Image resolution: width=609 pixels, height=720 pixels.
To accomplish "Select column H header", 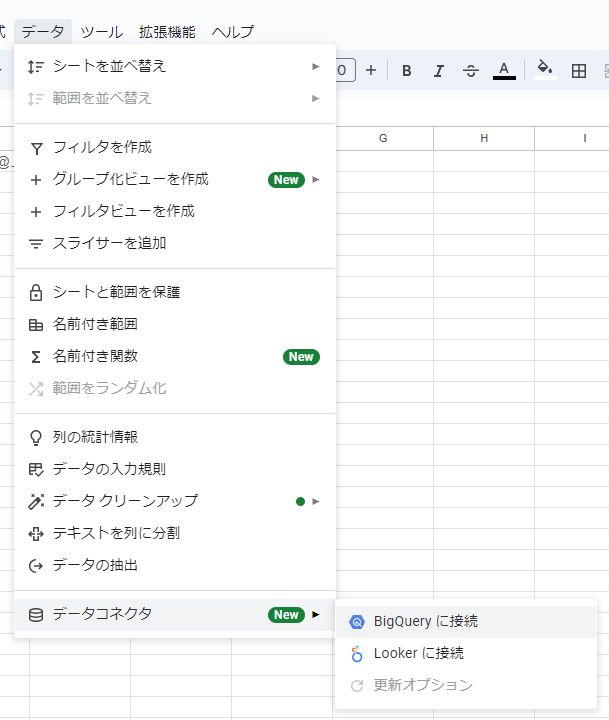I will pos(484,138).
